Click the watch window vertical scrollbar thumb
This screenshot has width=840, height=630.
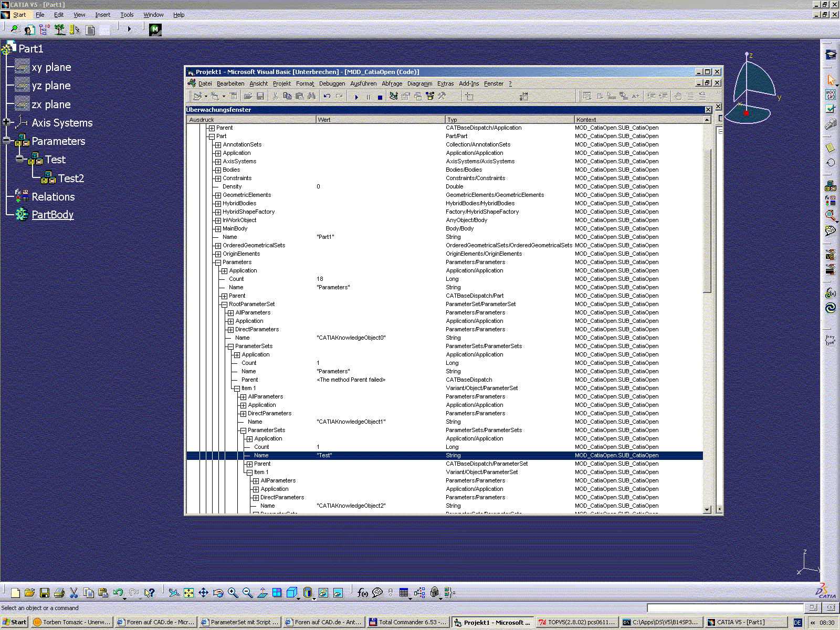click(x=707, y=220)
